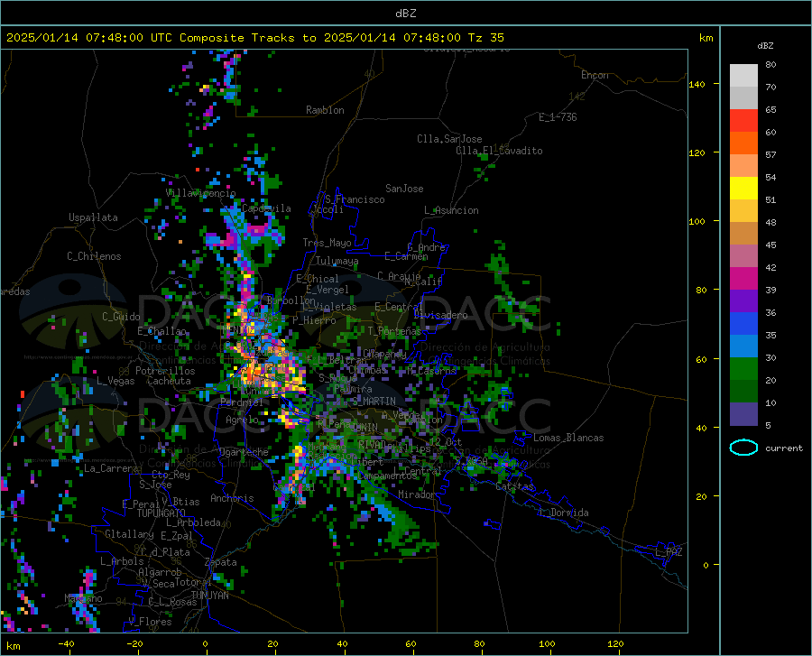The image size is (812, 656).
Task: Click the 'current' legend label
Action: point(784,448)
